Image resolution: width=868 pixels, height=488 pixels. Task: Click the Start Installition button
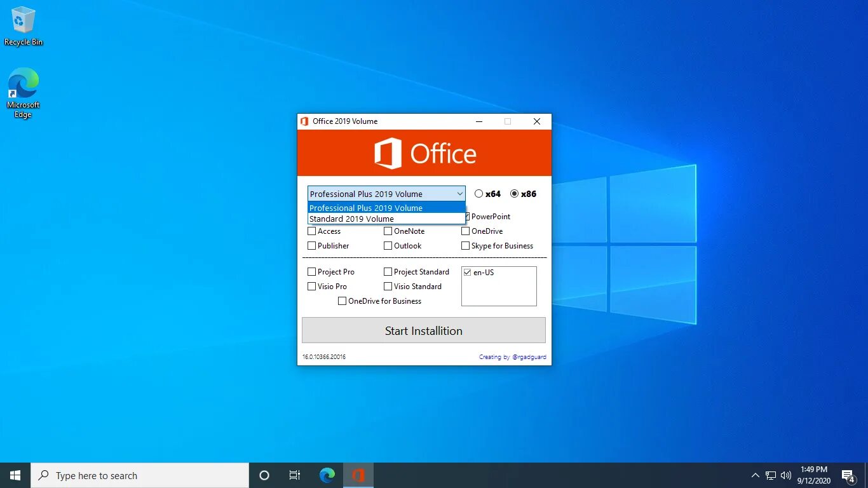click(x=424, y=330)
